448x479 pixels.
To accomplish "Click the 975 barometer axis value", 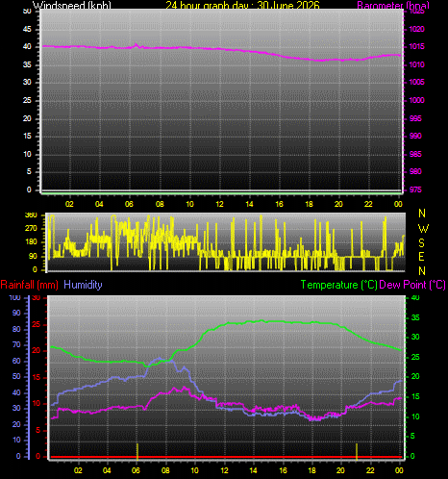I will click(415, 189).
